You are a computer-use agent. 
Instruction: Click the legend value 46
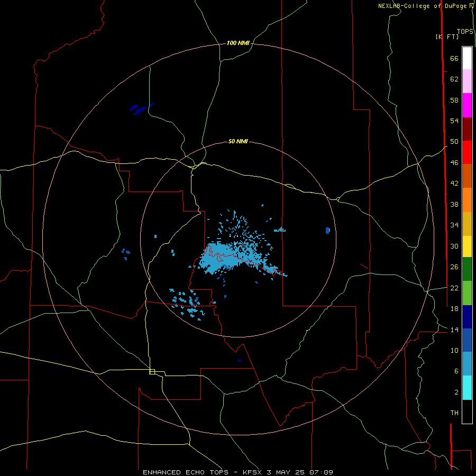click(x=454, y=163)
